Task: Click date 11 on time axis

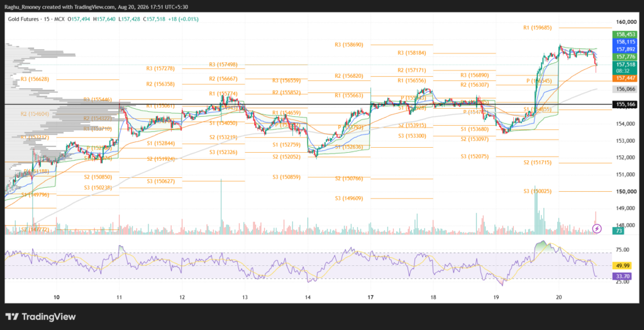Action: click(x=119, y=297)
